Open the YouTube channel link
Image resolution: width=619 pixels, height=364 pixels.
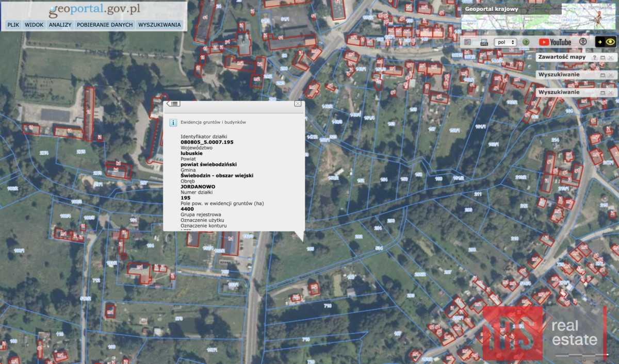(555, 42)
